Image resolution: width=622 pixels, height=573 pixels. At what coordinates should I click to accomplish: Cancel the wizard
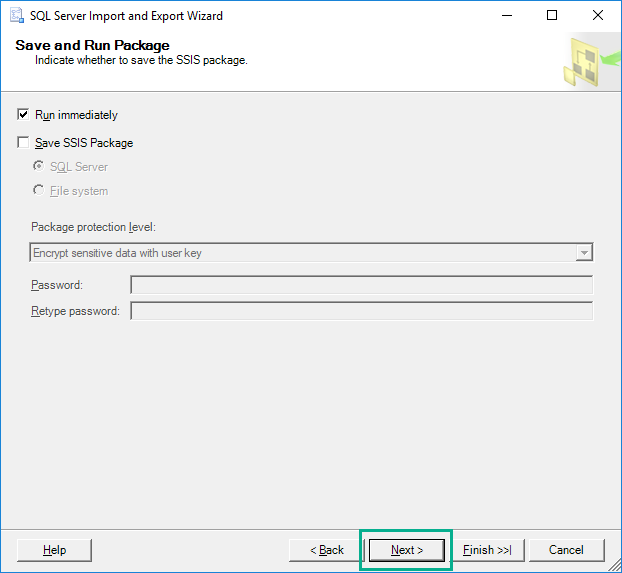(x=566, y=550)
